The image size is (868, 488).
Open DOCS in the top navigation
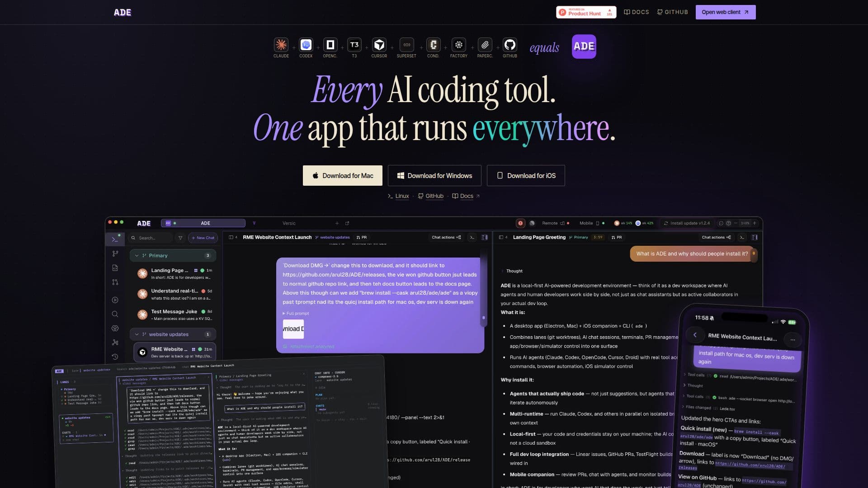637,12
